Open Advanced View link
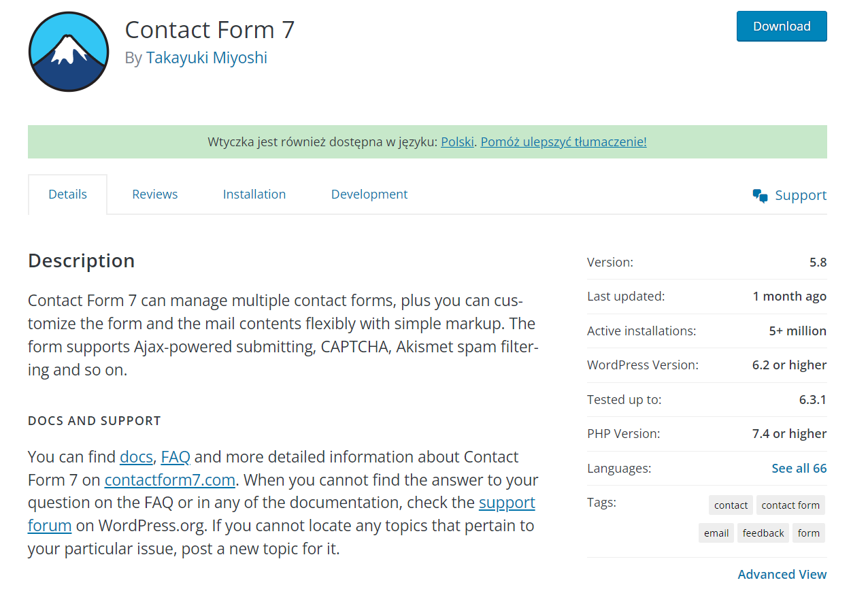Viewport: 868px width, 589px height. coord(782,574)
